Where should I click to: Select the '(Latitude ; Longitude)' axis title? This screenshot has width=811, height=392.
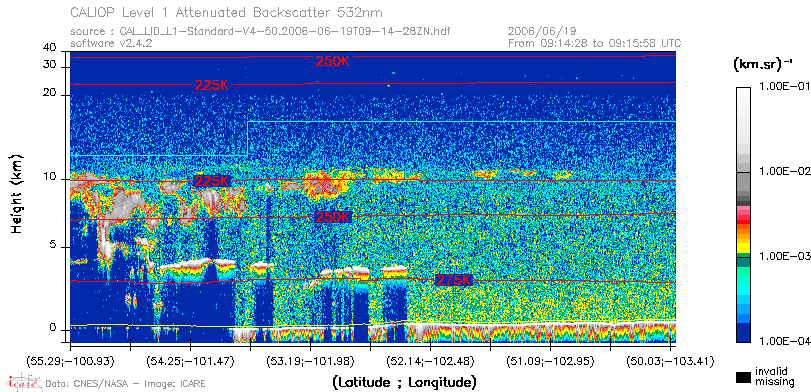[x=404, y=383]
